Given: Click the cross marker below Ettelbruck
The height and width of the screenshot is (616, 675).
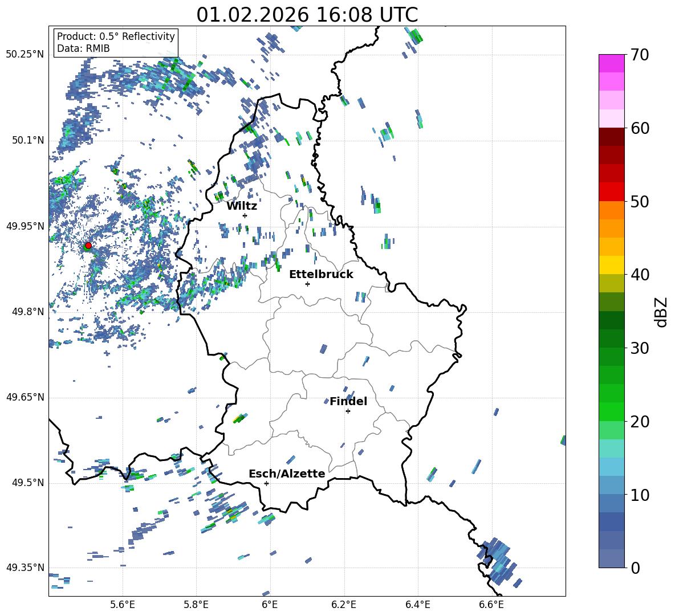Looking at the screenshot, I should point(307,284).
